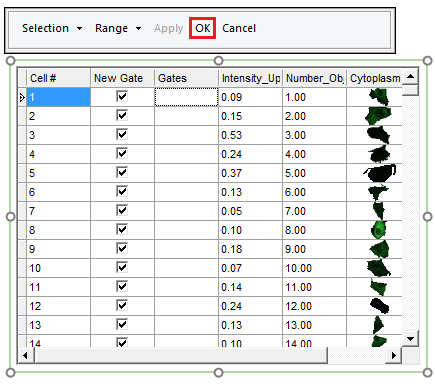Click Number_Obj value 12.00
The width and height of the screenshot is (435, 387).
pos(314,306)
